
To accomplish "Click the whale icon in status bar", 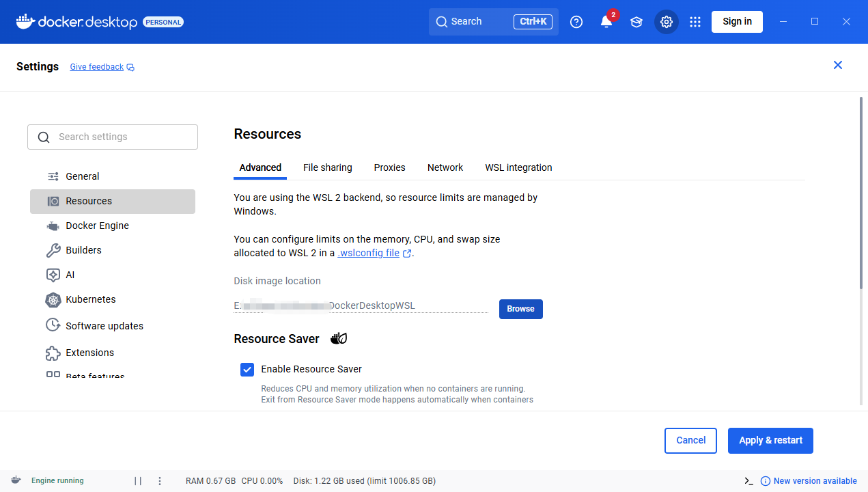I will click(16, 480).
